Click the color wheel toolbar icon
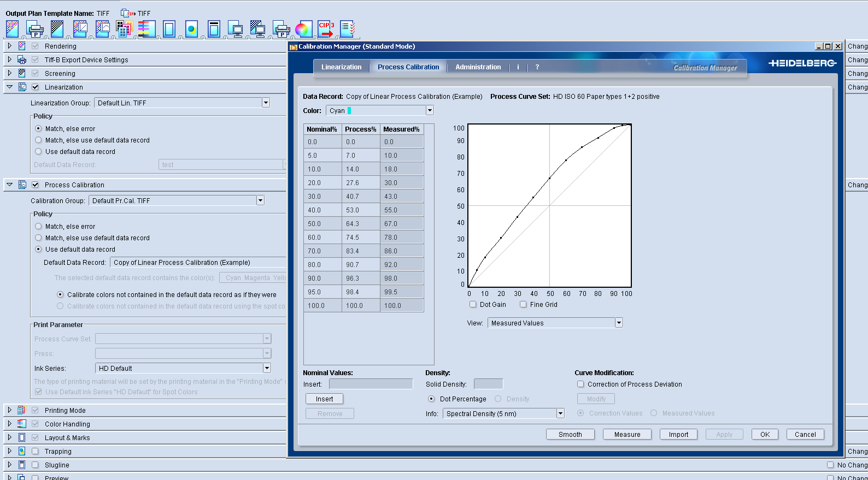Image resolution: width=868 pixels, height=480 pixels. (x=302, y=29)
